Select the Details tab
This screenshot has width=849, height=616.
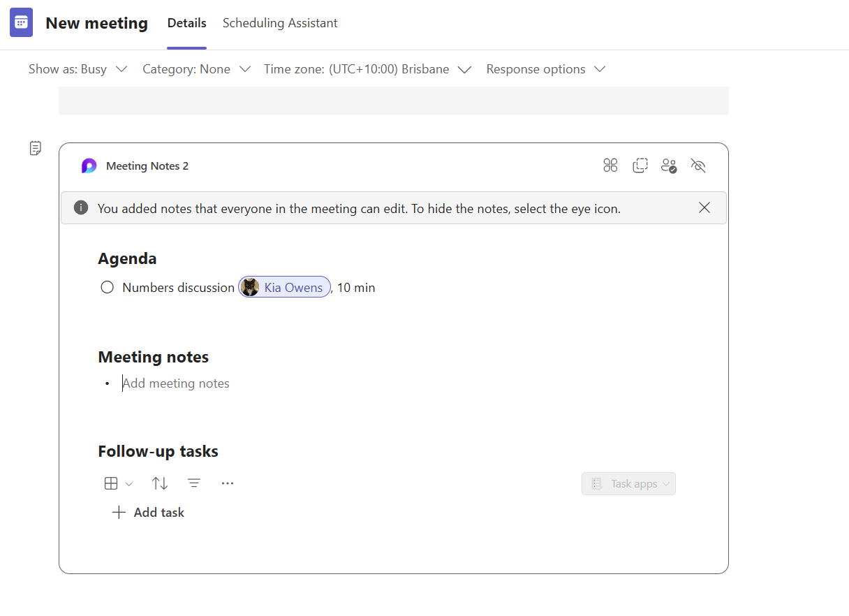(186, 22)
